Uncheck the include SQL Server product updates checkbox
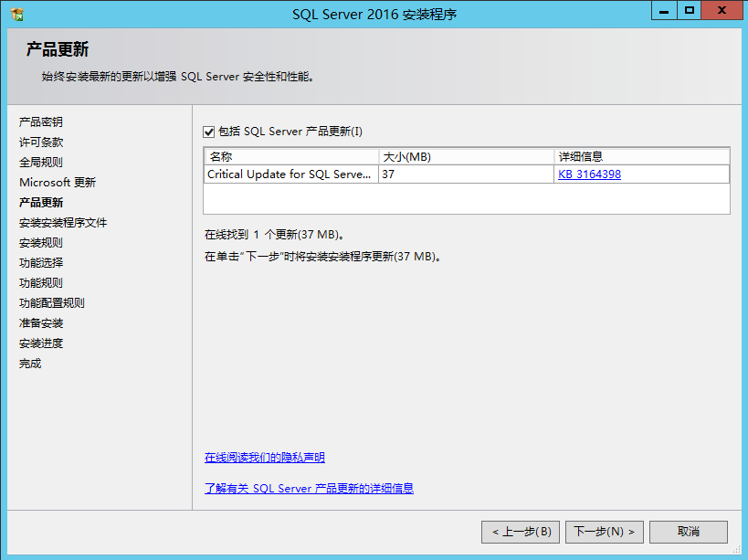748x560 pixels. 208,132
